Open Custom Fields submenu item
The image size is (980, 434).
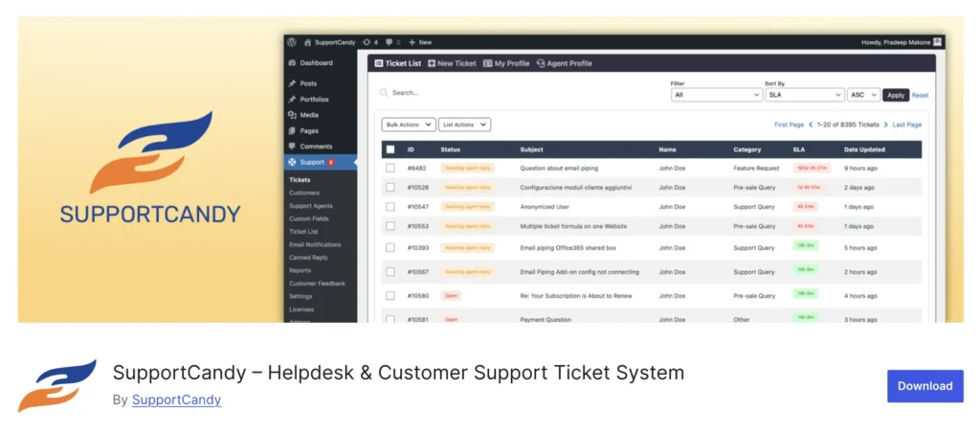[309, 218]
